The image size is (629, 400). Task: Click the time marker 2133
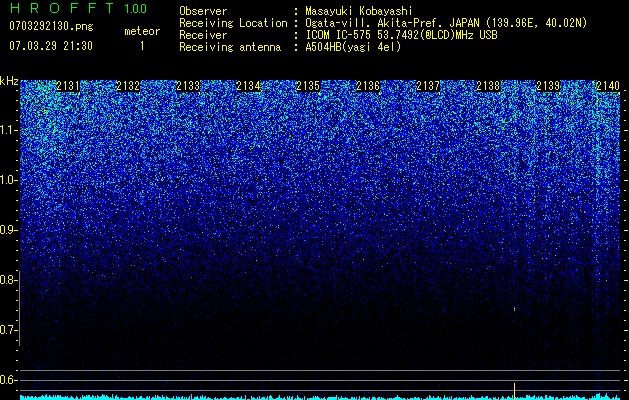coord(188,86)
